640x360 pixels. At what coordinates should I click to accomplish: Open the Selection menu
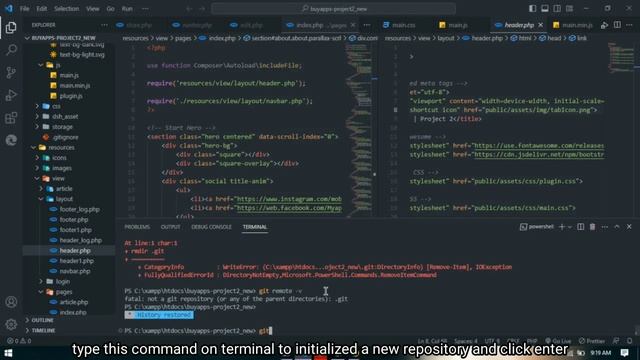coord(66,9)
